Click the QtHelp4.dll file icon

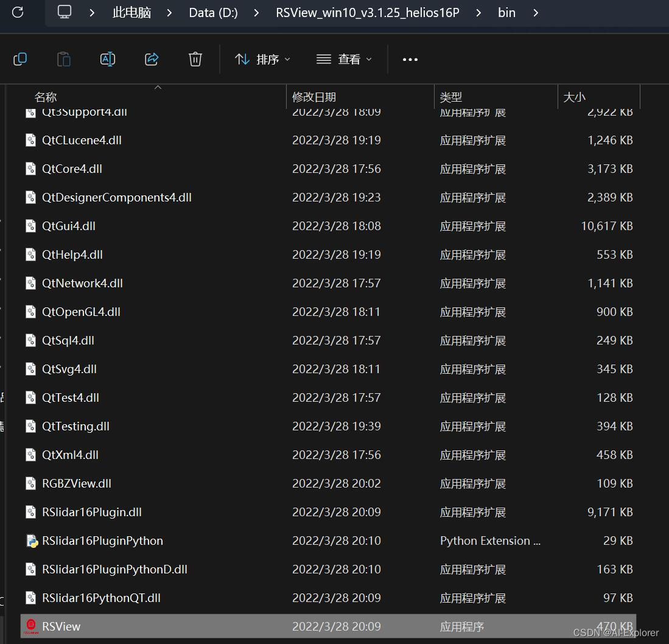coord(30,254)
